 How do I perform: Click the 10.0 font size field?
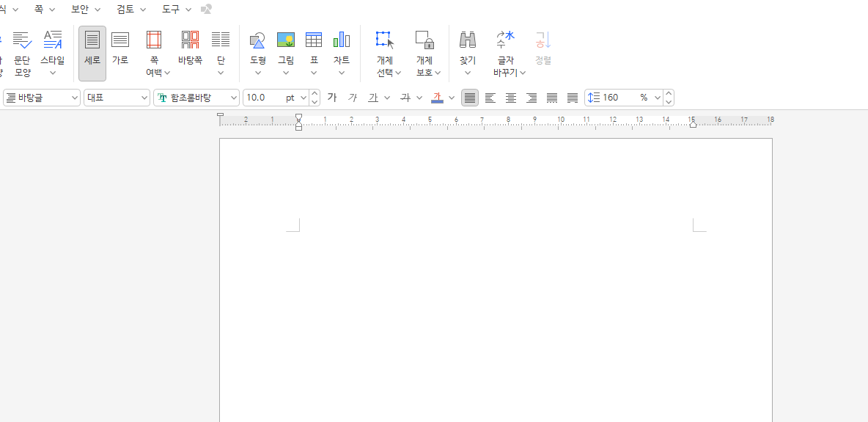(x=263, y=98)
